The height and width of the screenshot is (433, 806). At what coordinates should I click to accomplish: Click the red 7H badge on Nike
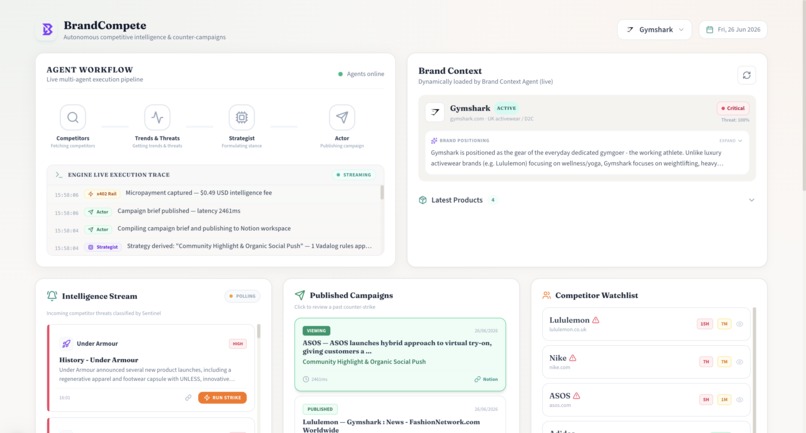point(706,362)
